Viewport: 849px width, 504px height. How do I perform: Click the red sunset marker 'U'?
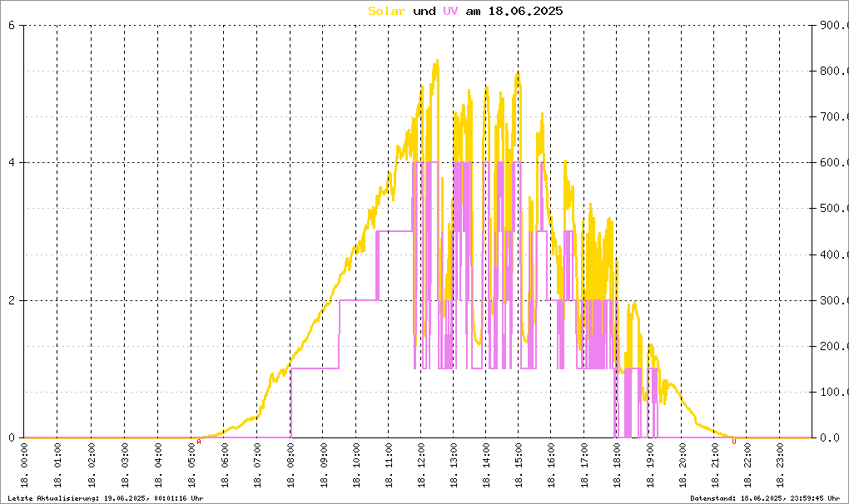pos(734,442)
